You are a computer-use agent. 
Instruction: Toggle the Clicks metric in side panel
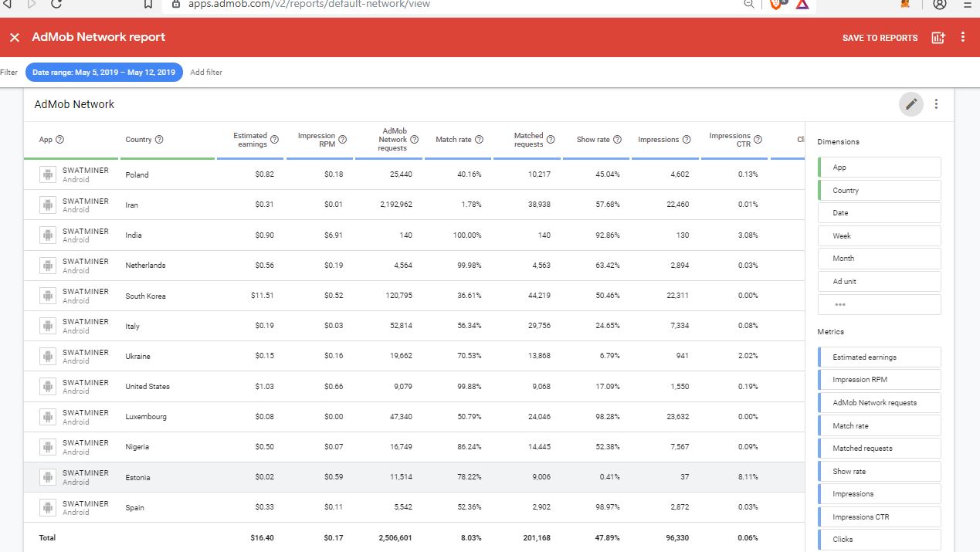[880, 540]
